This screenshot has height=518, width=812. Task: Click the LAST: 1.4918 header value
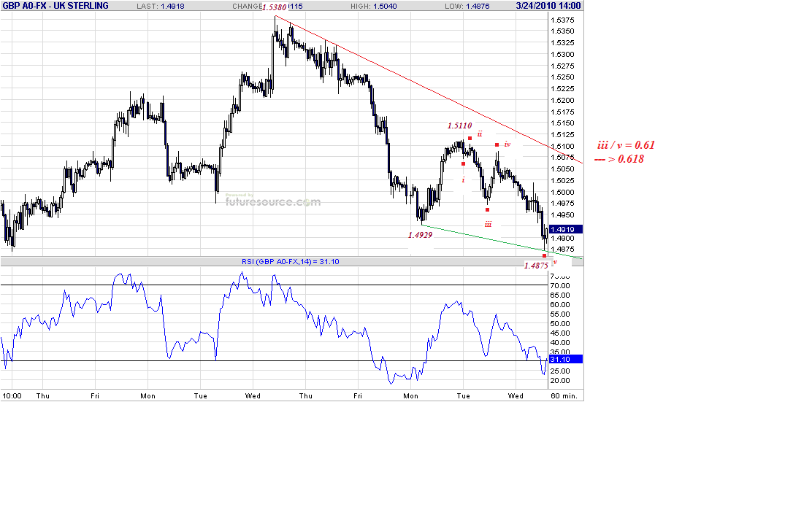161,7
